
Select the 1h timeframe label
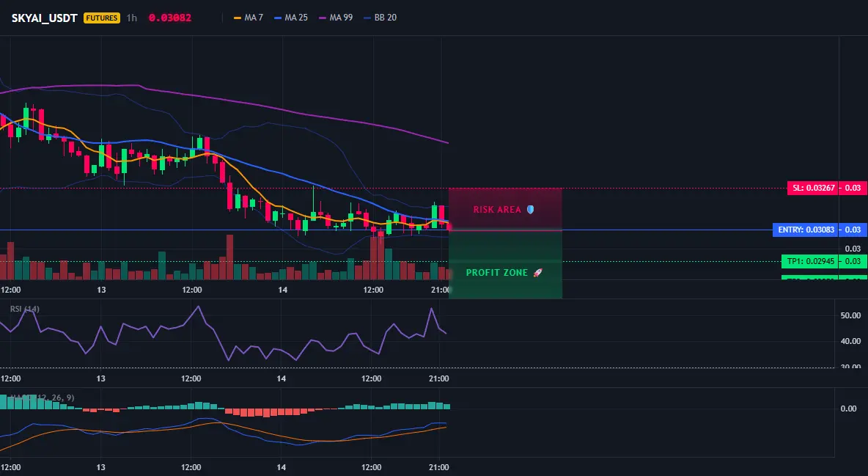[132, 18]
